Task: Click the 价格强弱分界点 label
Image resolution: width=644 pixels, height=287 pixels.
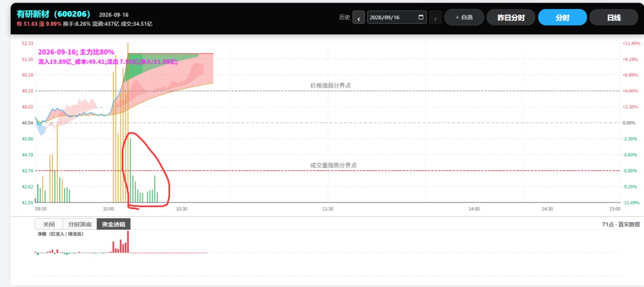Action: 331,85
